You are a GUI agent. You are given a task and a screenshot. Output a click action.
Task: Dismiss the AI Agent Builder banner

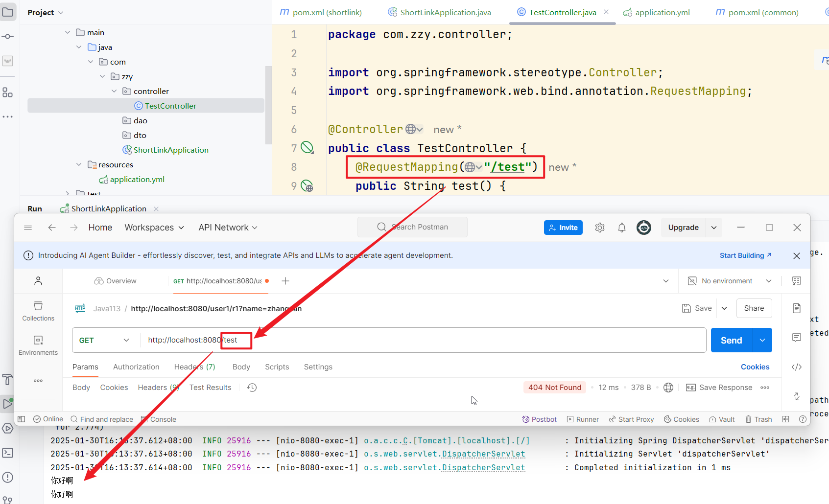[x=797, y=255]
